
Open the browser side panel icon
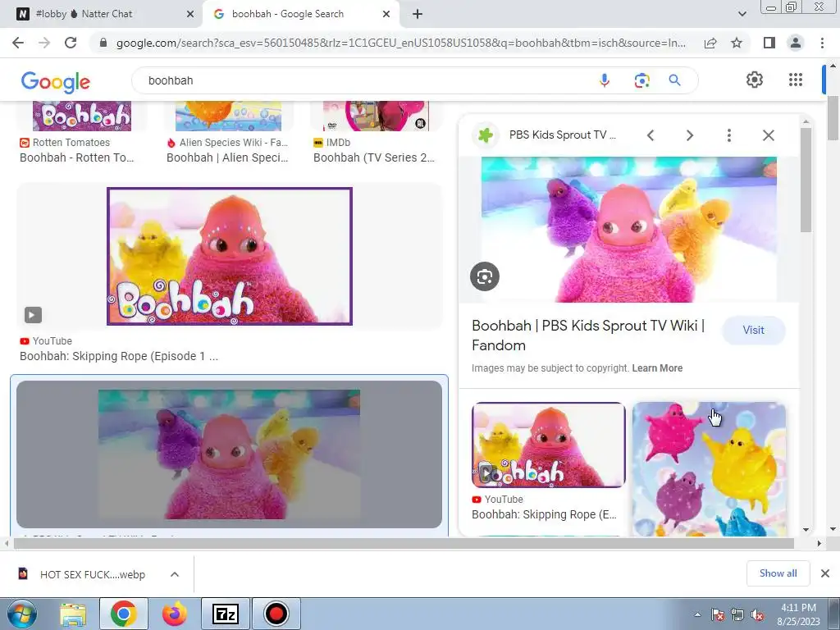coord(769,43)
